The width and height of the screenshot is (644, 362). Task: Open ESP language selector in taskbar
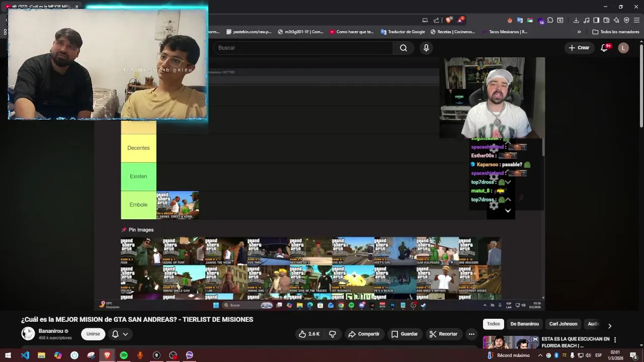coord(598,355)
